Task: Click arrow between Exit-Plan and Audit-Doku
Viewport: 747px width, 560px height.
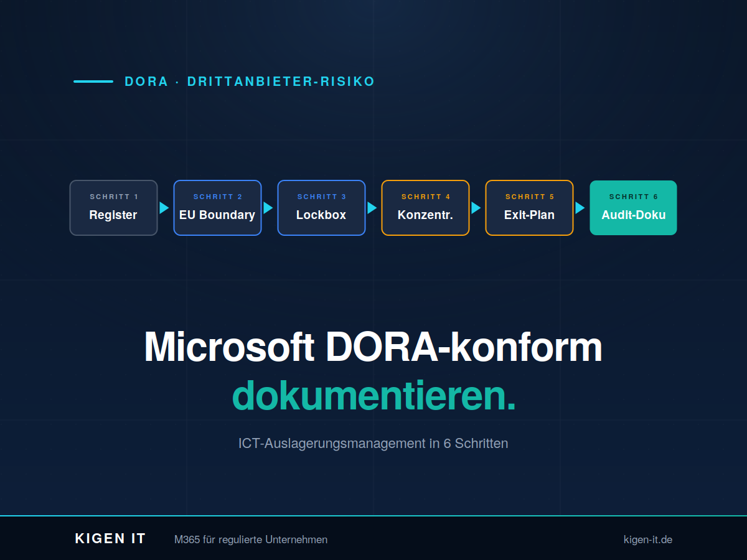Action: (580, 208)
